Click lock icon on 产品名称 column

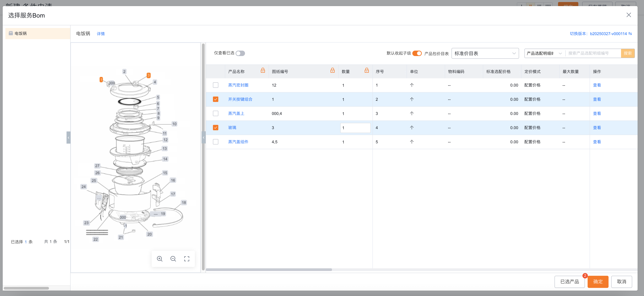point(263,70)
